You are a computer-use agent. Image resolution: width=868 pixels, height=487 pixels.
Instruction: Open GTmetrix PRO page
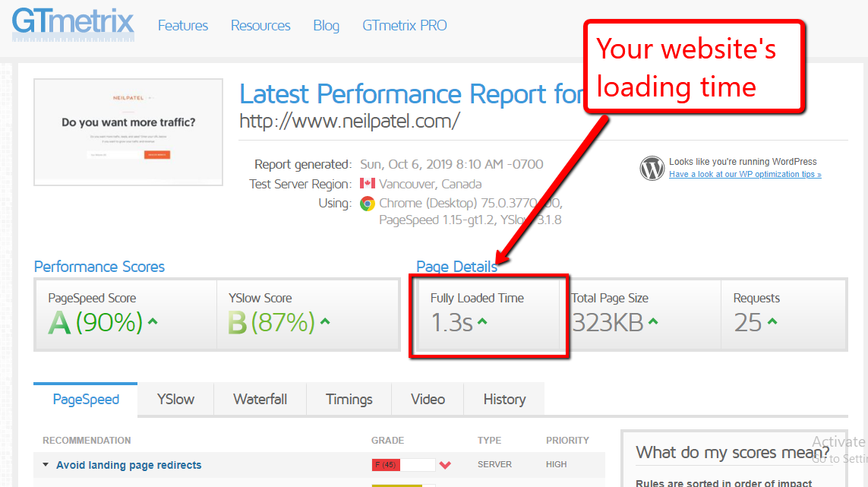pos(404,26)
